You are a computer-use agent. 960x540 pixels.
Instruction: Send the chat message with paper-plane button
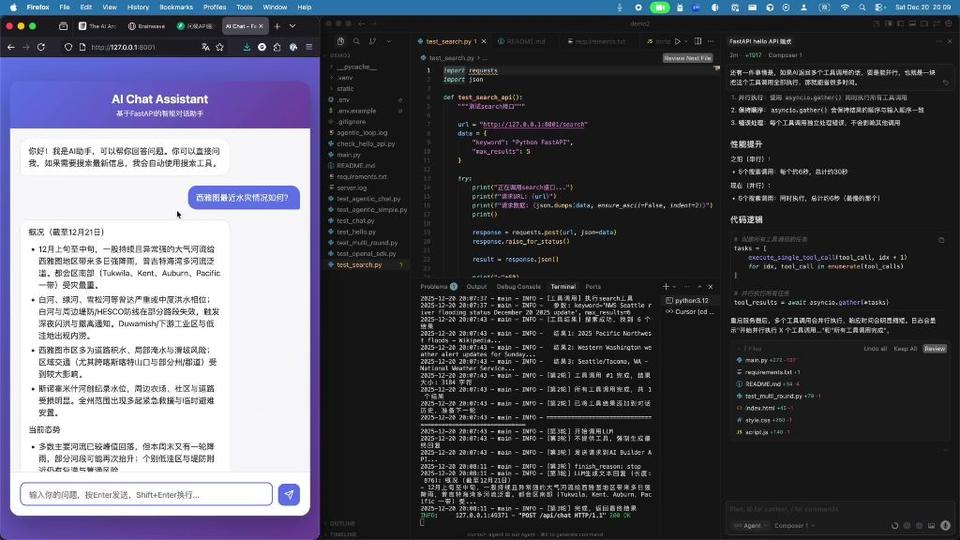[x=289, y=494]
